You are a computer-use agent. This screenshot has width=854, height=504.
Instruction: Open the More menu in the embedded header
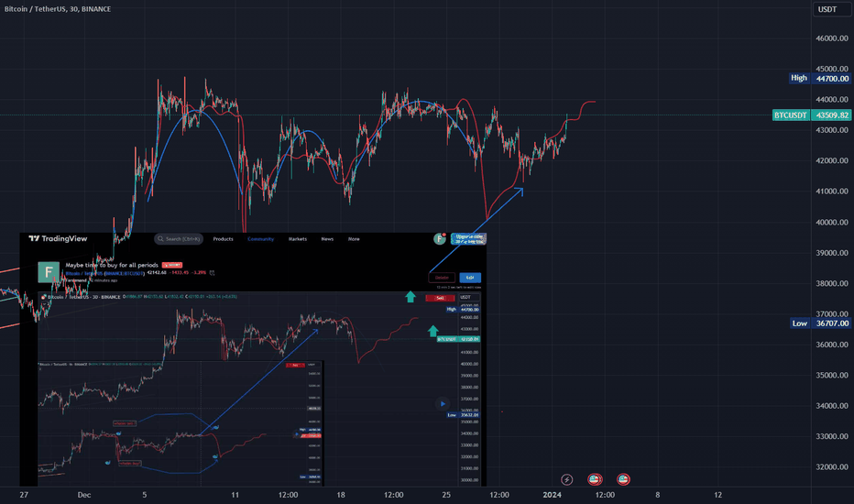tap(354, 239)
